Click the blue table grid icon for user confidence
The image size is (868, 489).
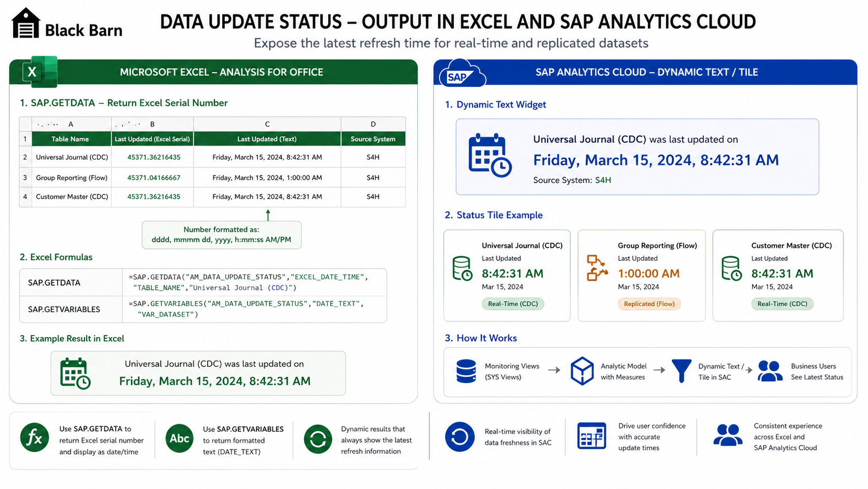(x=592, y=435)
